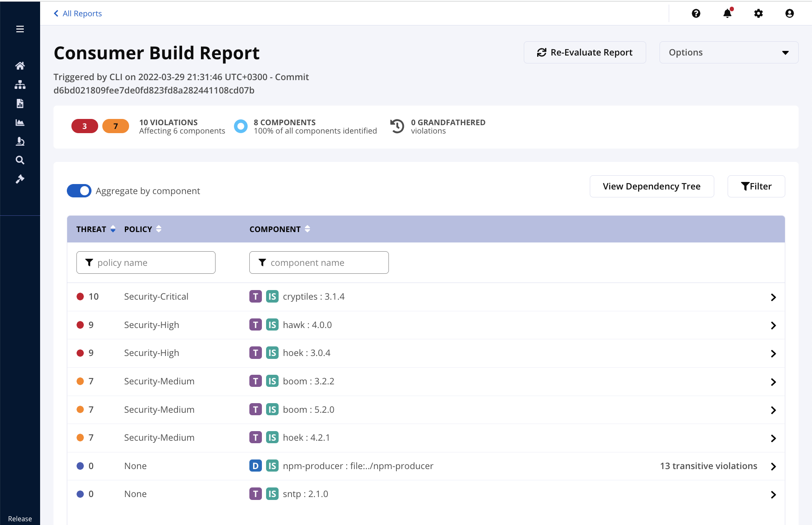Go back to All Reports
The height and width of the screenshot is (525, 812).
tap(78, 13)
